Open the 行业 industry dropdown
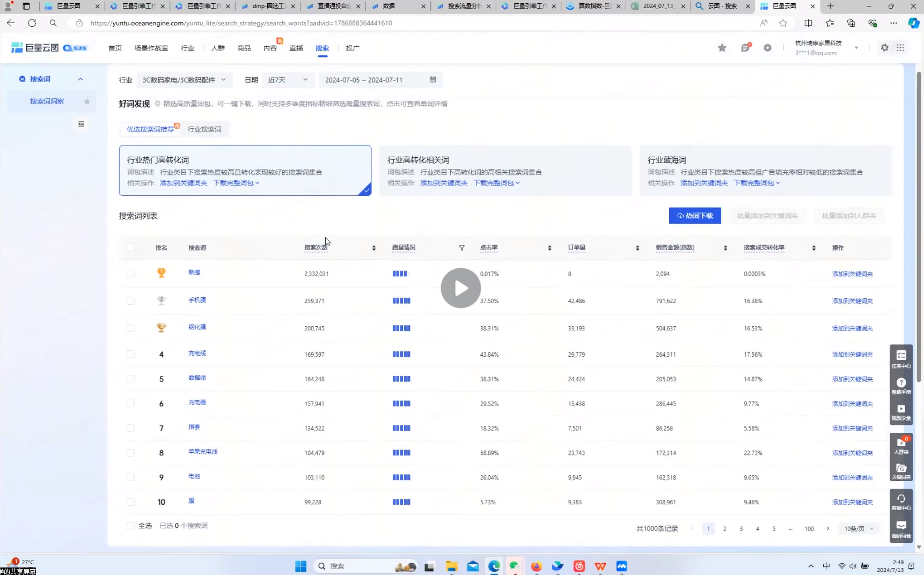 click(x=184, y=80)
